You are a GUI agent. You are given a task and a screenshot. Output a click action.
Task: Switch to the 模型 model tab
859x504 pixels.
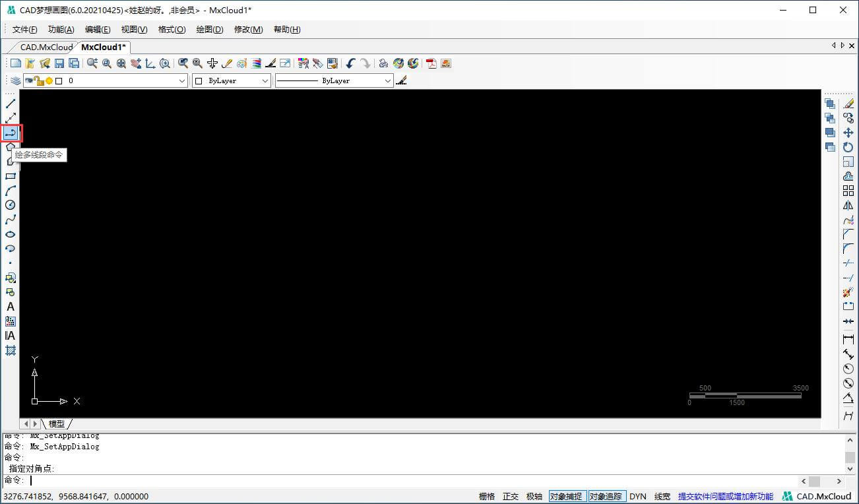57,424
